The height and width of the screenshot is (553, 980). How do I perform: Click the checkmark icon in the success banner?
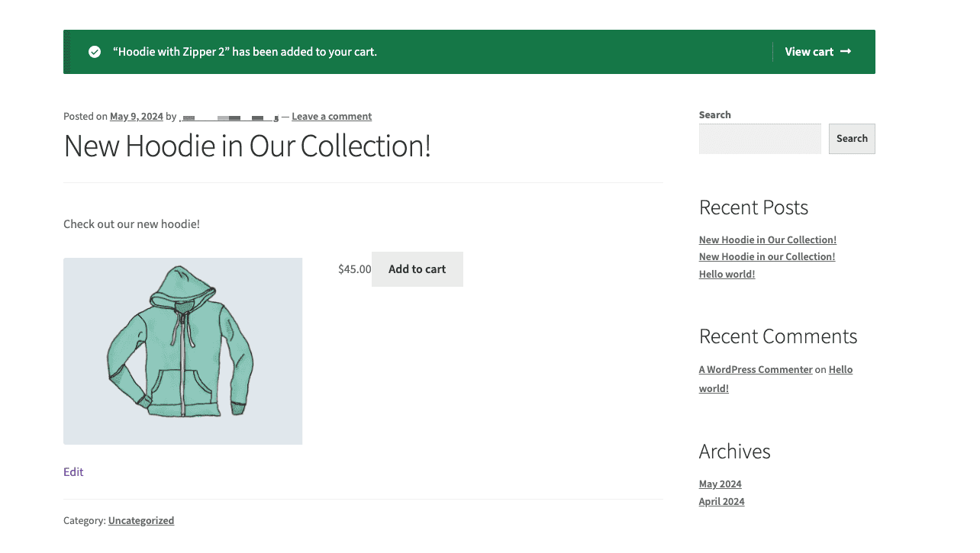pos(94,52)
